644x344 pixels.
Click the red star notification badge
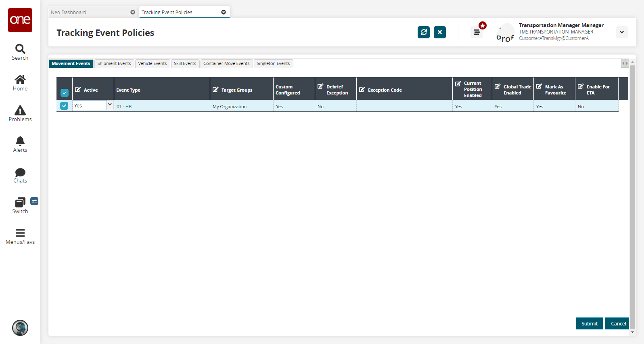point(483,25)
